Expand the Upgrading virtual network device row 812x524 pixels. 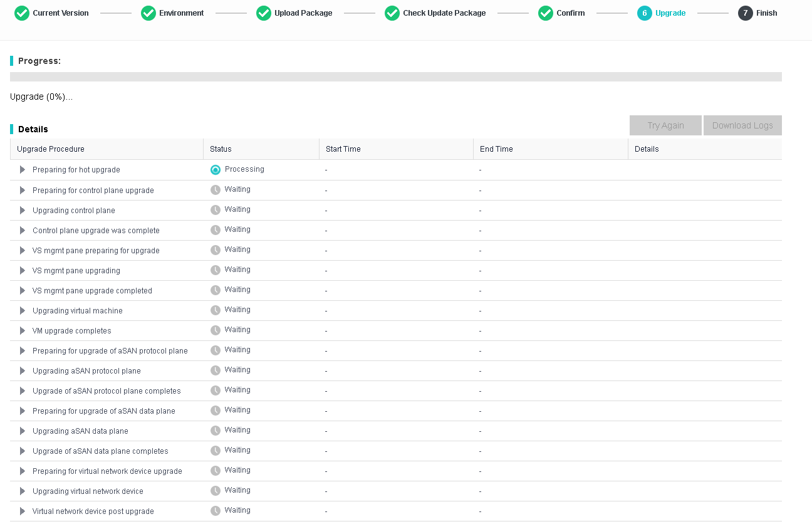23,491
